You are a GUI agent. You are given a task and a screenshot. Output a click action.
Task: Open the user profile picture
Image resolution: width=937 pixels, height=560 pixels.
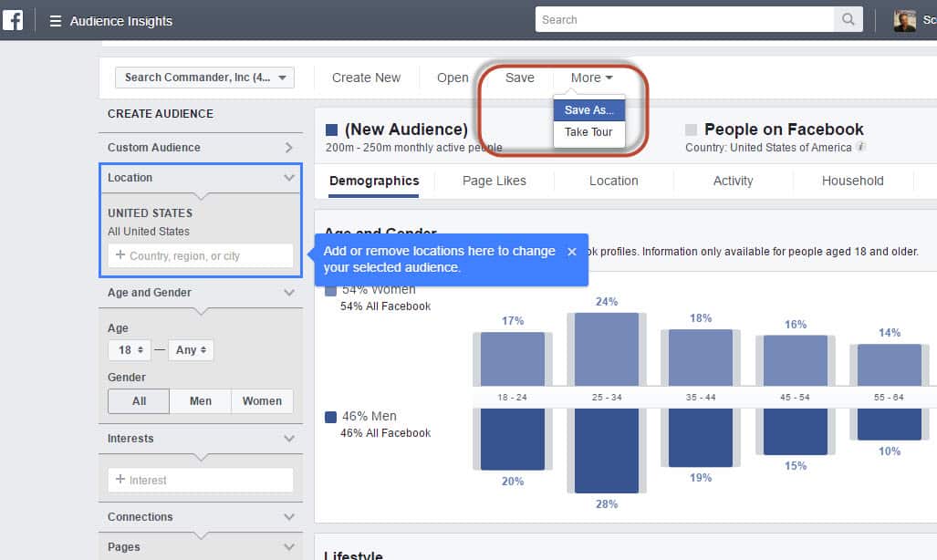click(905, 20)
